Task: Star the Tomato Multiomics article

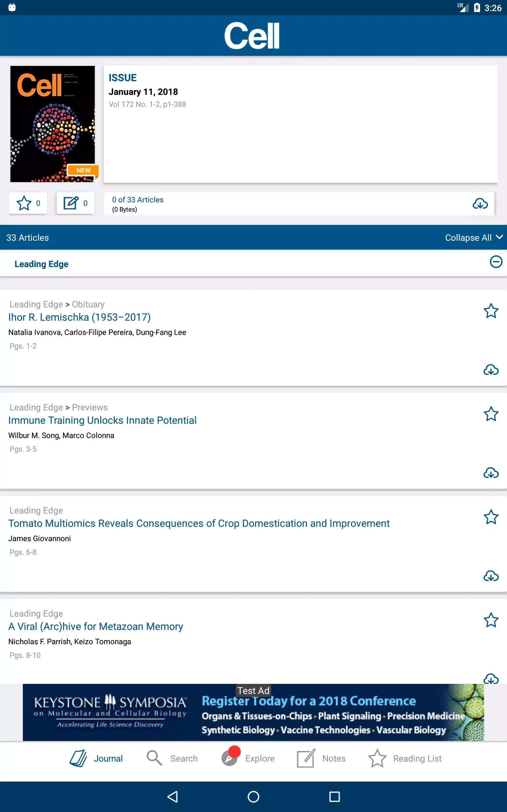Action: tap(491, 517)
